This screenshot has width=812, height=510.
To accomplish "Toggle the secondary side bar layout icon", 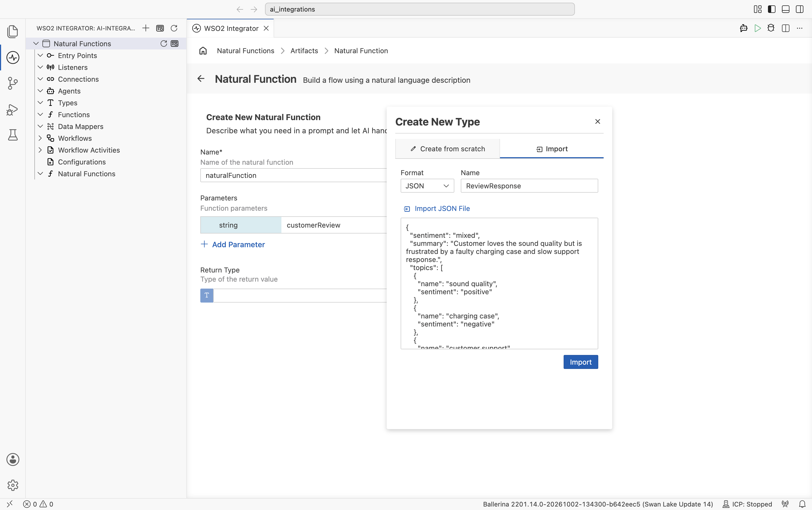I will pos(800,9).
